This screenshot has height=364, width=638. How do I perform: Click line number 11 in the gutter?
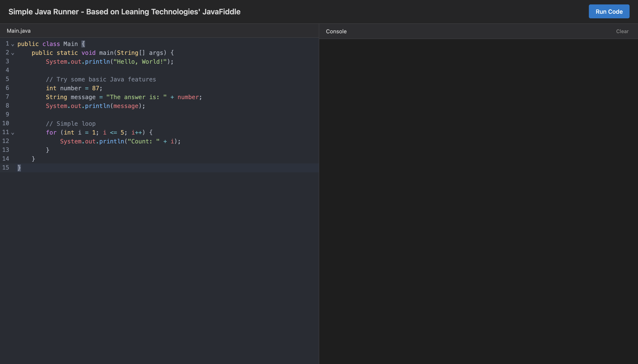point(5,132)
